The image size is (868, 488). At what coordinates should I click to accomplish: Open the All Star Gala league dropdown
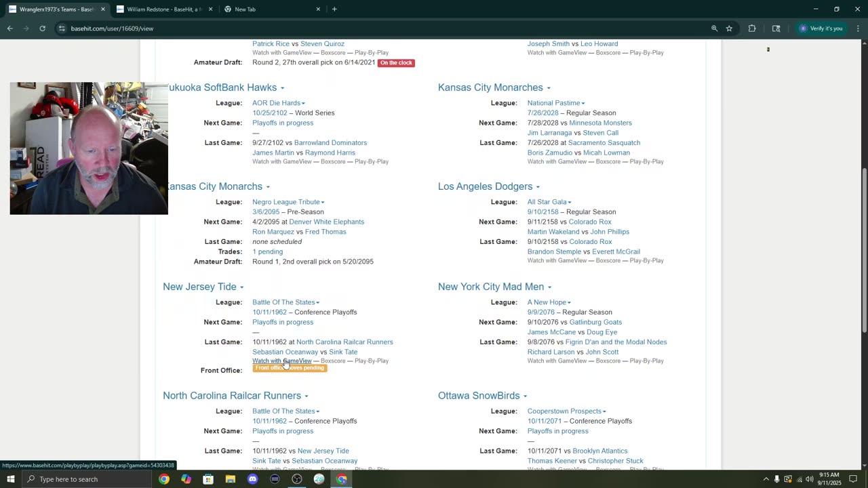click(549, 202)
